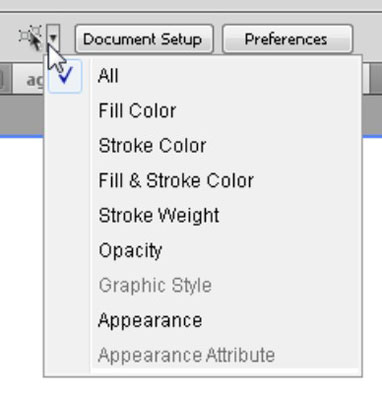Click the partially hidden tab at far left
The image size is (382, 400).
pyautogui.click(x=5, y=79)
